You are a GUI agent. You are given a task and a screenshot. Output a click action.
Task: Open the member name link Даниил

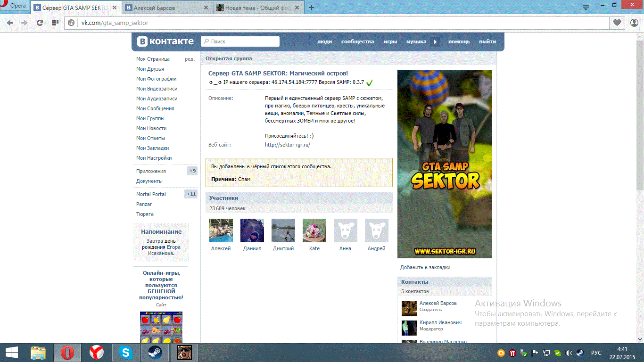click(252, 248)
